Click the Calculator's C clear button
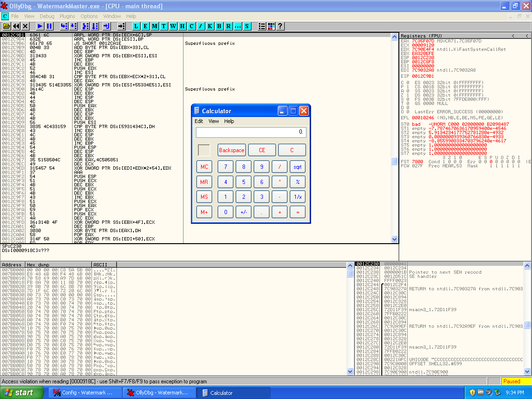 coord(292,150)
